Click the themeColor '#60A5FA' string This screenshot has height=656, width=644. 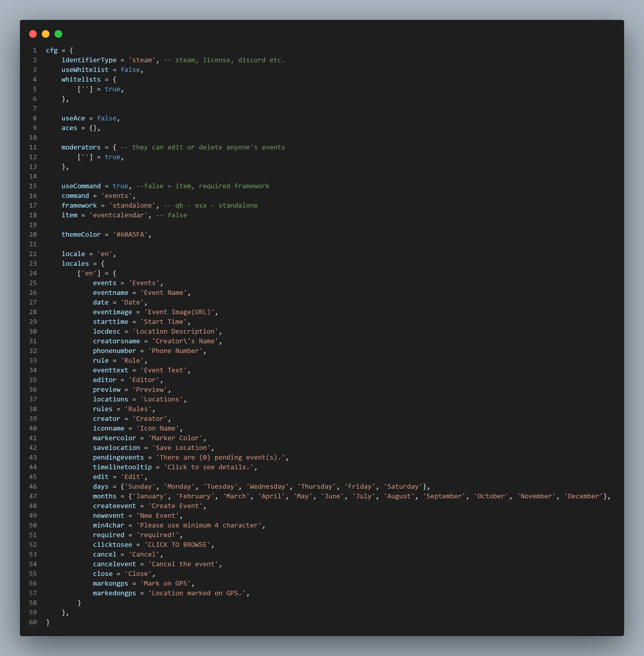pyautogui.click(x=130, y=235)
